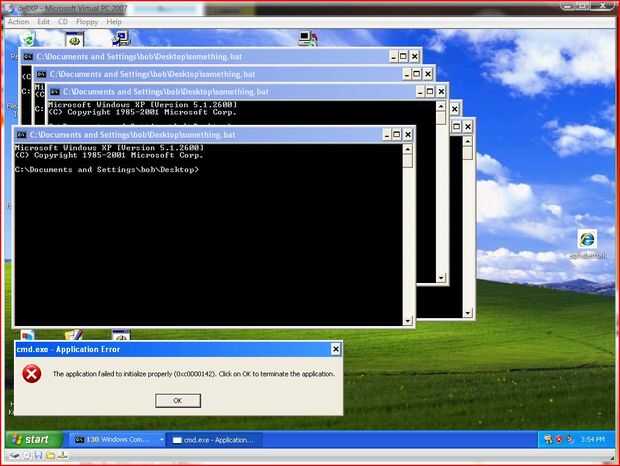Image resolution: width=620 pixels, height=466 pixels.
Task: Open the Start menu
Action: 34,440
